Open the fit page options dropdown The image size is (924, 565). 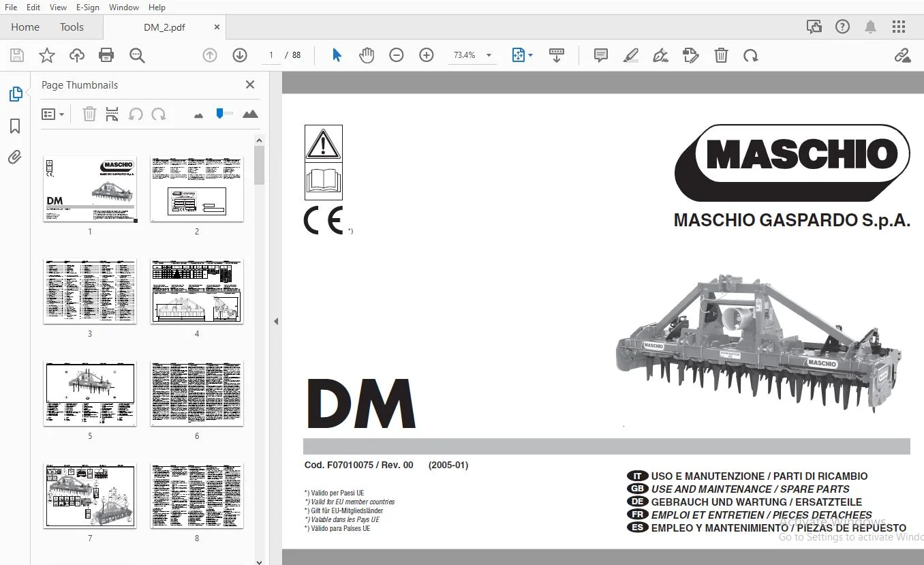[x=522, y=55]
